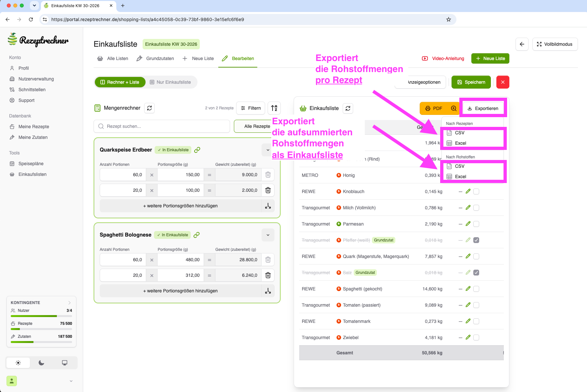Check the Zwiebel checkbox
Screen dimensions: 587x392
coord(476,337)
